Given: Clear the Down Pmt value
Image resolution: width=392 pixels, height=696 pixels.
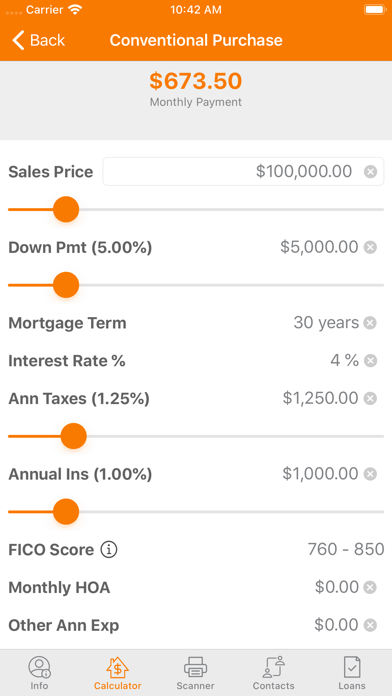Looking at the screenshot, I should pyautogui.click(x=370, y=247).
